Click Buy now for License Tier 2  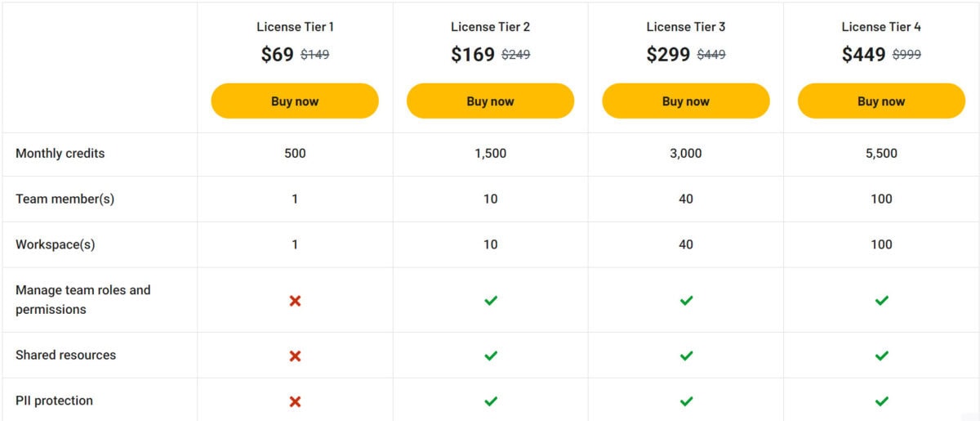tap(490, 101)
